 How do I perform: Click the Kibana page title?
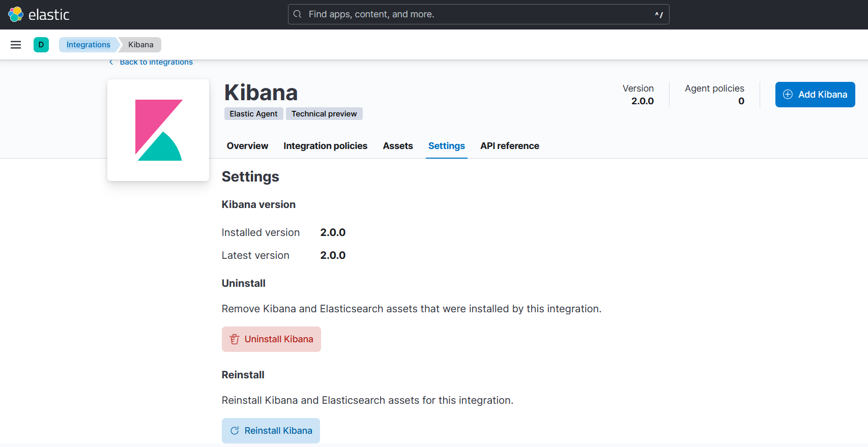click(261, 93)
